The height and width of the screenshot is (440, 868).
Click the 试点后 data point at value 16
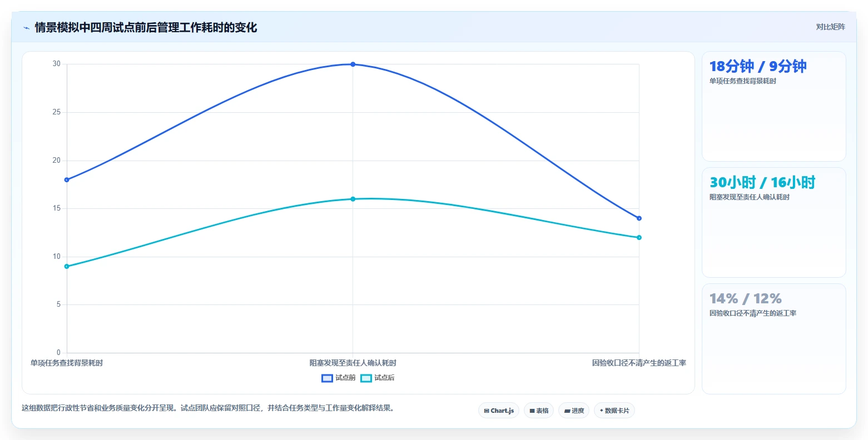click(x=353, y=199)
